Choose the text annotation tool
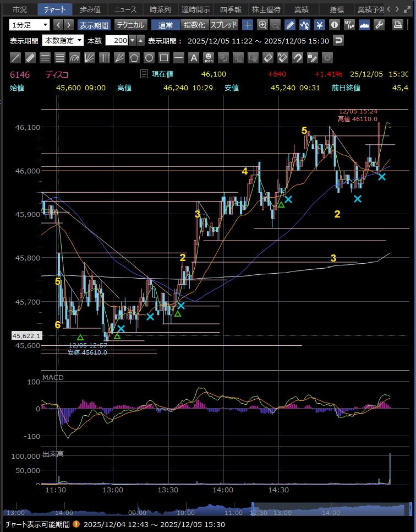This screenshot has height=532, width=416. click(193, 57)
